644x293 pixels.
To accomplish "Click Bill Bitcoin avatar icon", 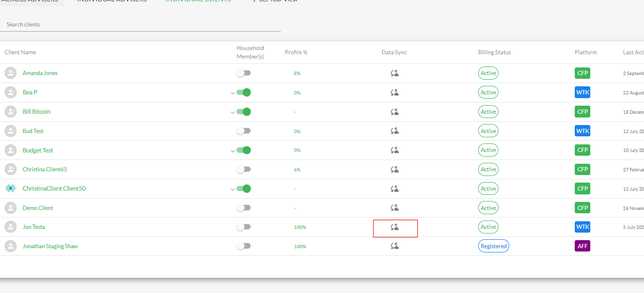I will point(10,112).
